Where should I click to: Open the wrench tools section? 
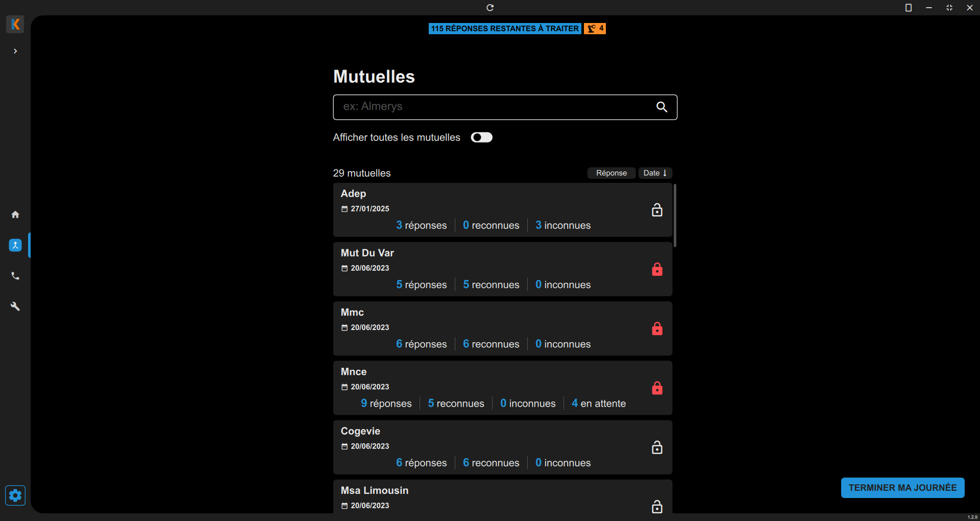[x=15, y=306]
